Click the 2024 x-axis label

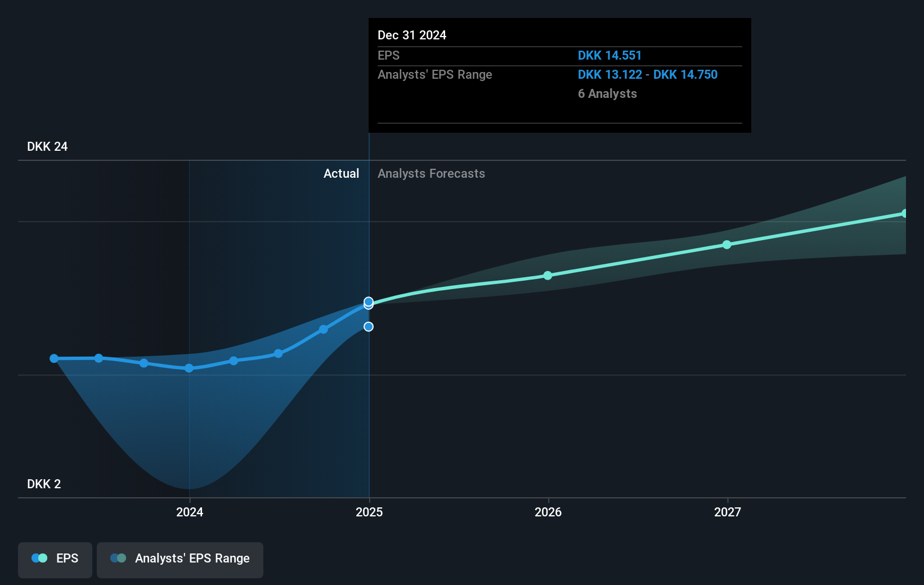(190, 512)
